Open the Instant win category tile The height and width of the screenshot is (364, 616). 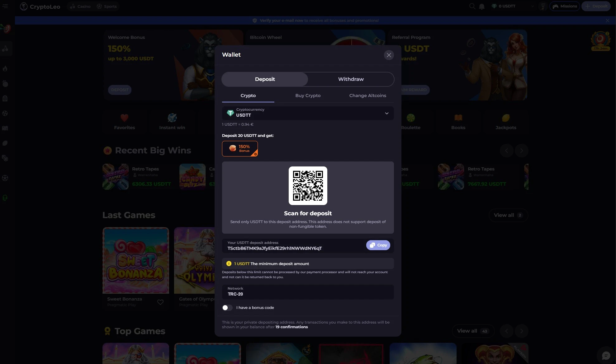(172, 122)
